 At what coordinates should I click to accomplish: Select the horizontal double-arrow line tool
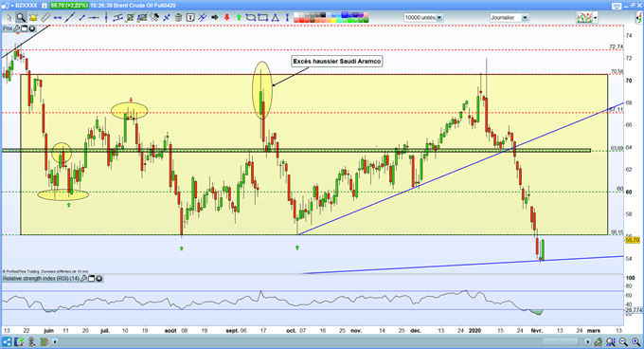tap(58, 18)
